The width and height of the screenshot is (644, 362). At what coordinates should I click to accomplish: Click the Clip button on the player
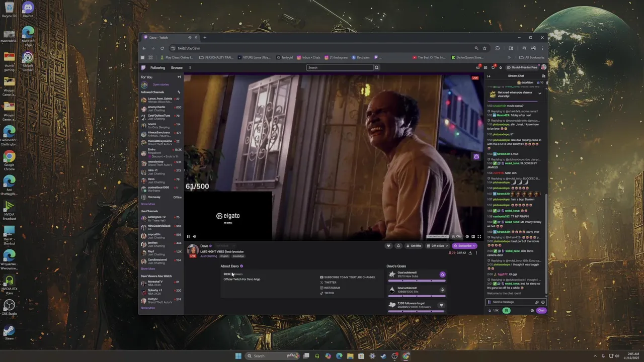point(456,236)
